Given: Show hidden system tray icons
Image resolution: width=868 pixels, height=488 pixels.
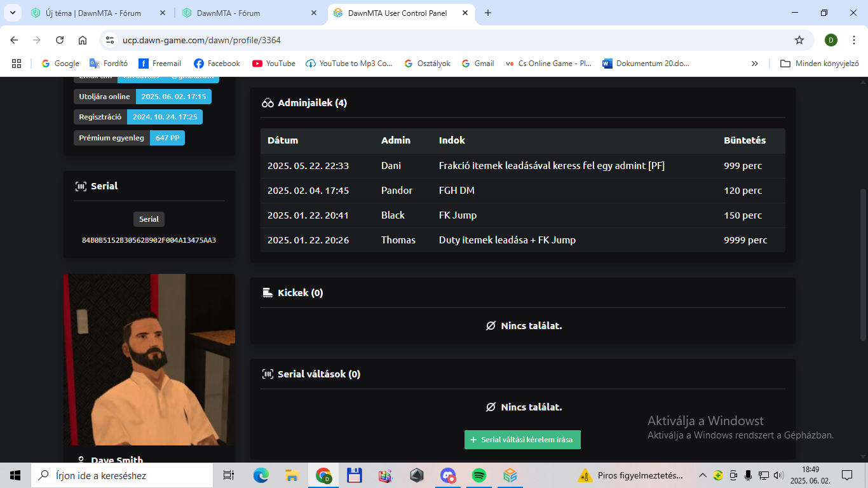Looking at the screenshot, I should (703, 475).
